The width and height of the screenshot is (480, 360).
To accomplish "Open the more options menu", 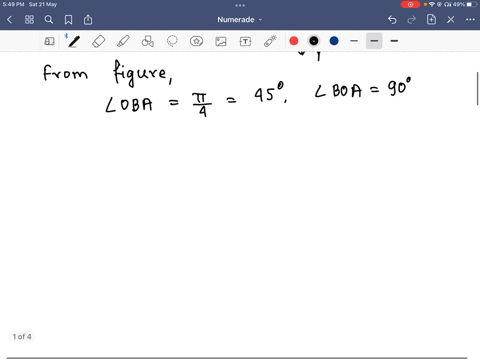I will tap(470, 20).
